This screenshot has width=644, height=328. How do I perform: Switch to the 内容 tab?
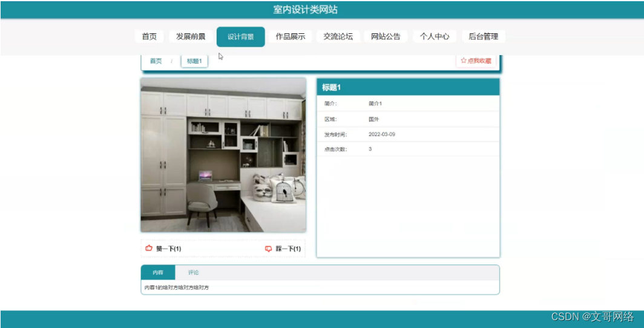(158, 272)
